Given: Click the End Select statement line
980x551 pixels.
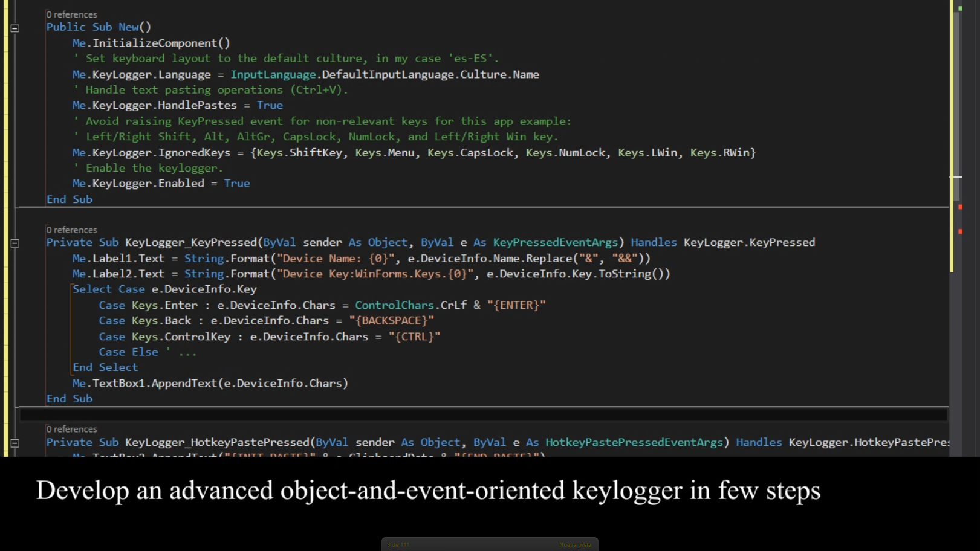Looking at the screenshot, I should (x=106, y=367).
